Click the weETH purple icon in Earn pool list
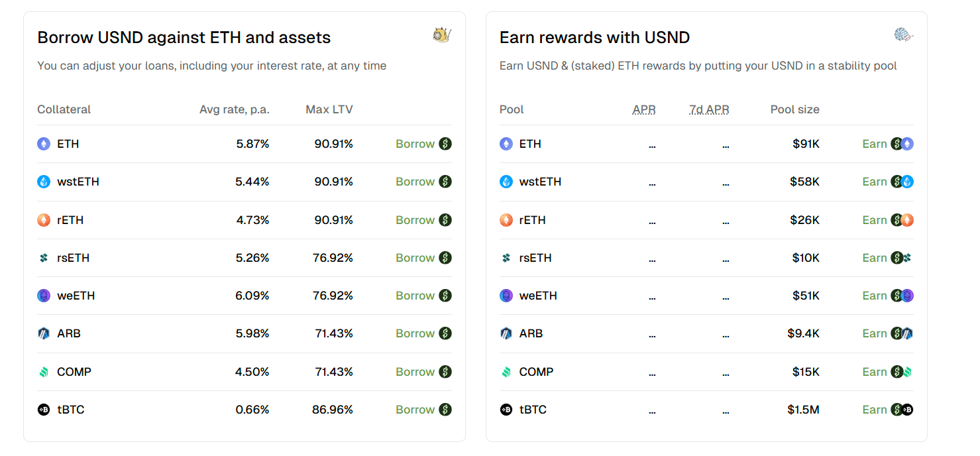The width and height of the screenshot is (980, 456). coord(506,296)
